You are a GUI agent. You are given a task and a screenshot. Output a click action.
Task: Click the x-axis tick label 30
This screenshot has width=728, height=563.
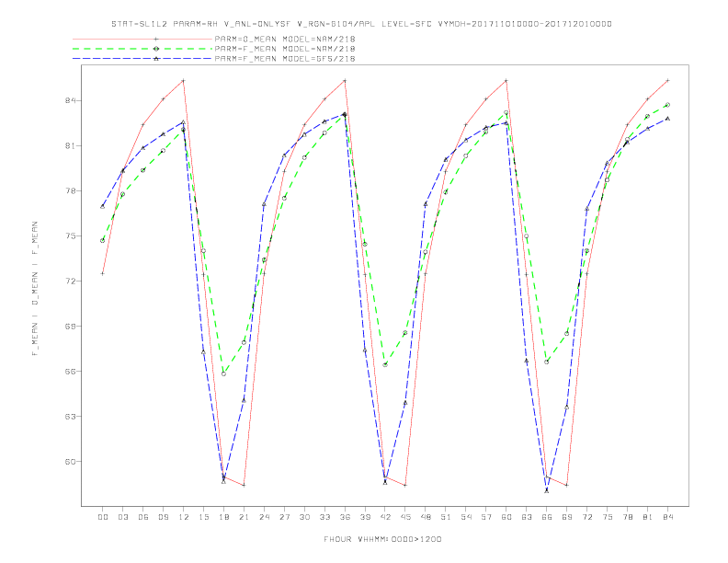tap(304, 517)
